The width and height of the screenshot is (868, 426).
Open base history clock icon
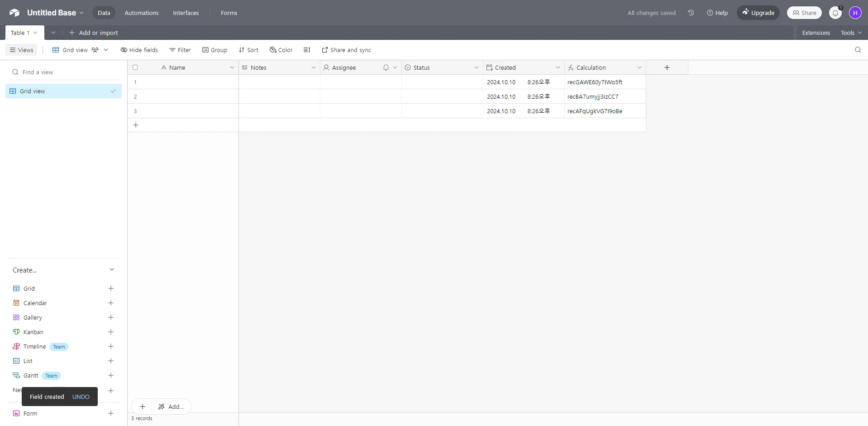coord(691,13)
